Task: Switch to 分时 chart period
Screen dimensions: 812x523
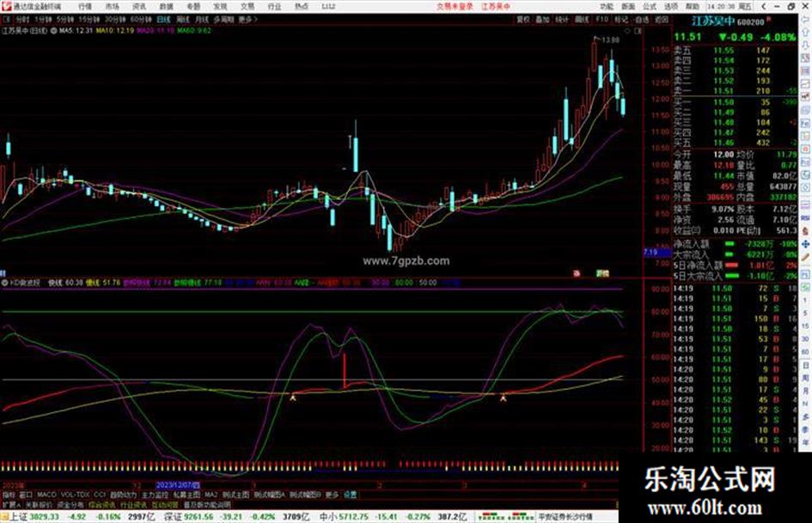Action: 22,19
